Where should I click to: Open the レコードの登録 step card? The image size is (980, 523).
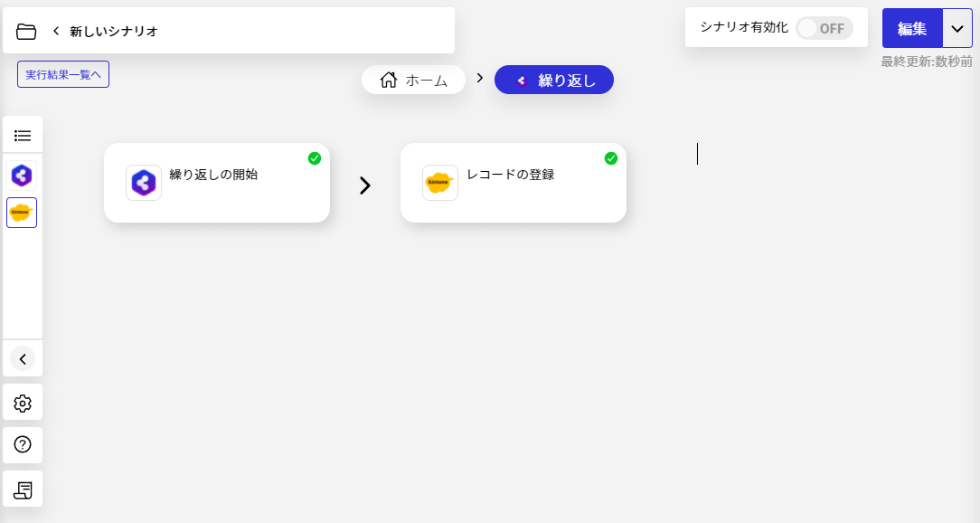pos(514,183)
